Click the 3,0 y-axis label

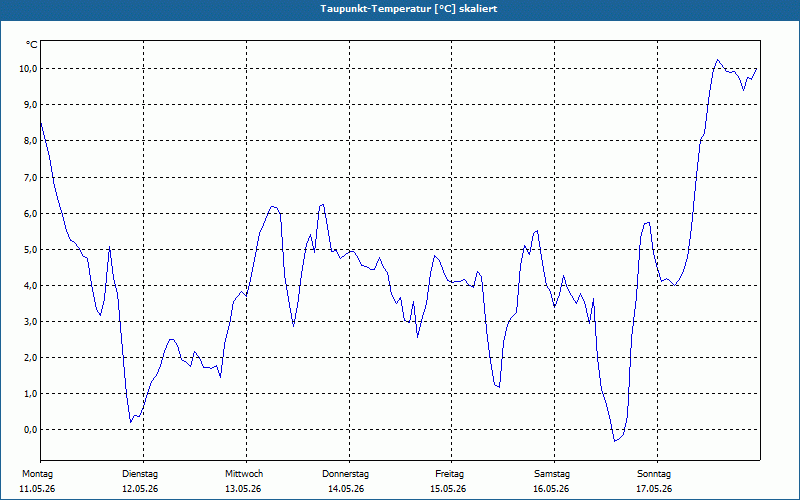tap(29, 321)
